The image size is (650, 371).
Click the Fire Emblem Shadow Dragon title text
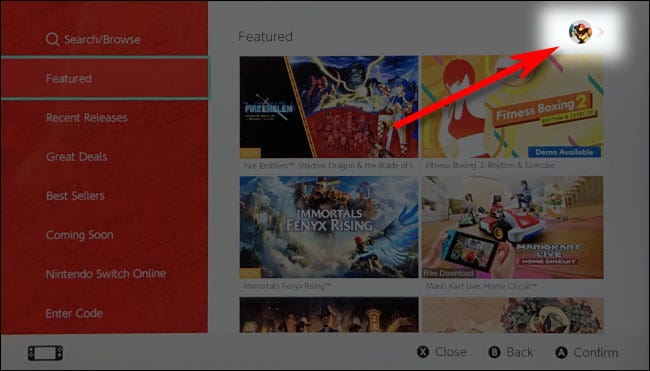click(328, 165)
